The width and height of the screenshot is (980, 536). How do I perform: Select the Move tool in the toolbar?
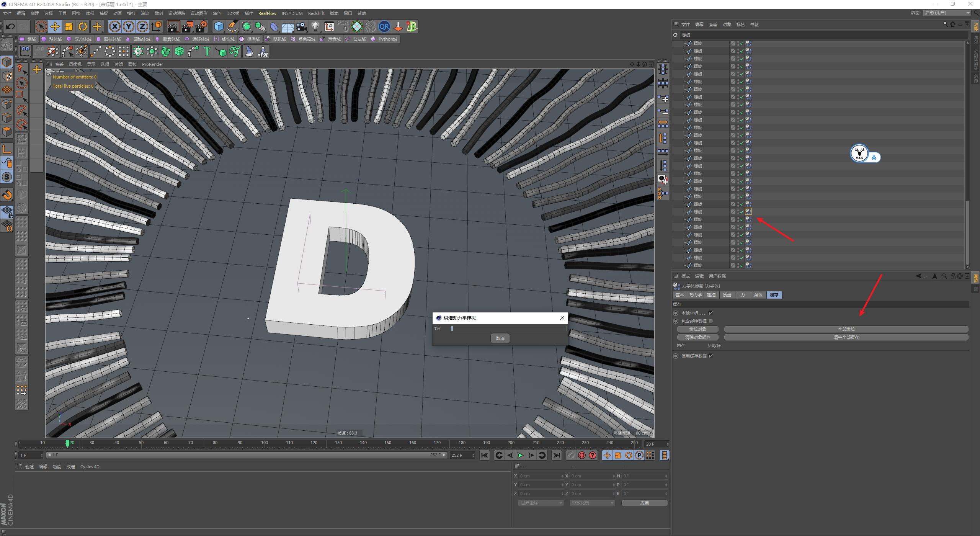55,26
